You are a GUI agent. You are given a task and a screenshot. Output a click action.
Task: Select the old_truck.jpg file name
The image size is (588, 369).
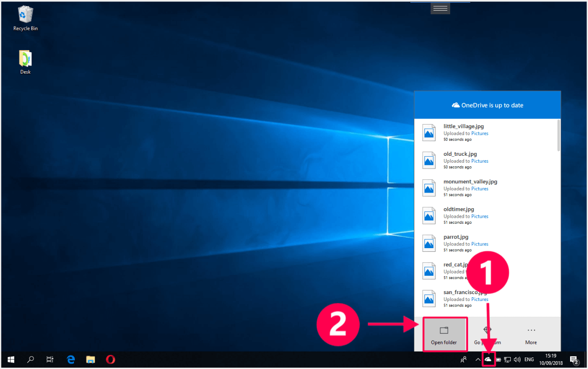click(460, 154)
